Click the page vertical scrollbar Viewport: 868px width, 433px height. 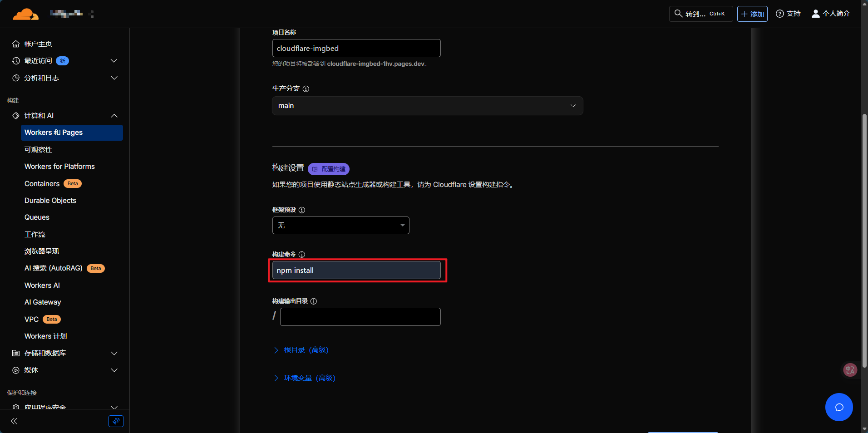864,241
